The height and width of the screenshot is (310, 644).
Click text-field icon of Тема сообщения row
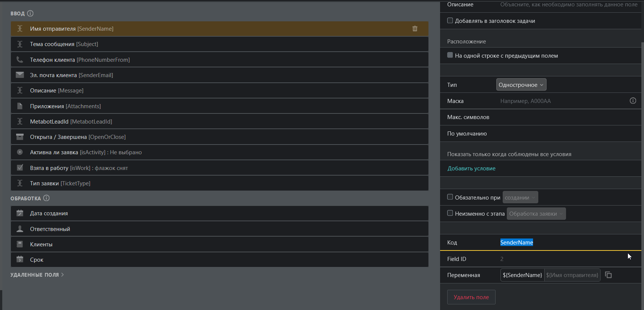pos(20,44)
